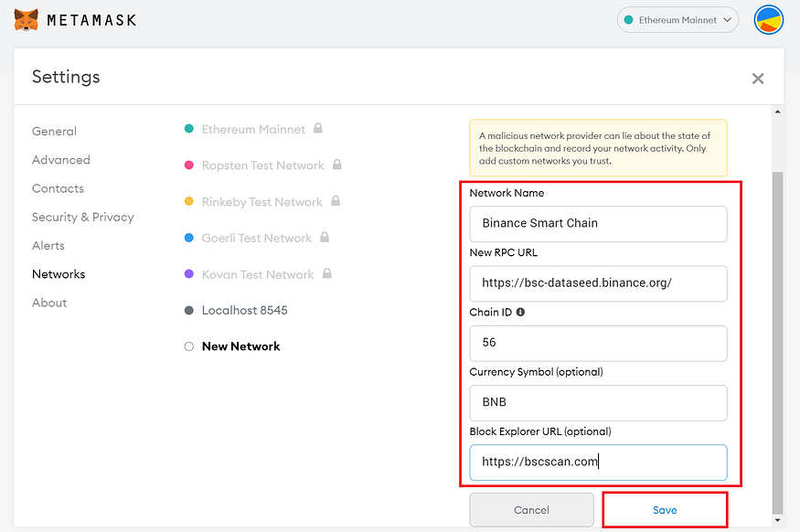Click the lock icon beside Ethereum Mainnet

318,128
